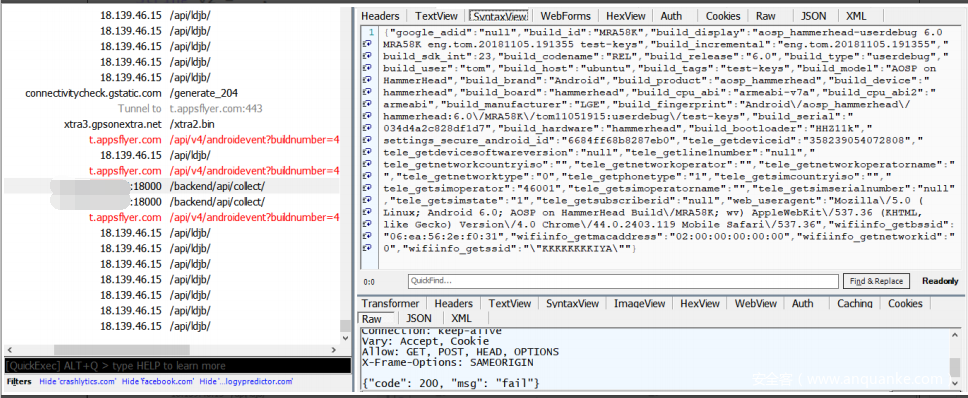
Task: Switch to the request Raw tab
Action: 766,17
